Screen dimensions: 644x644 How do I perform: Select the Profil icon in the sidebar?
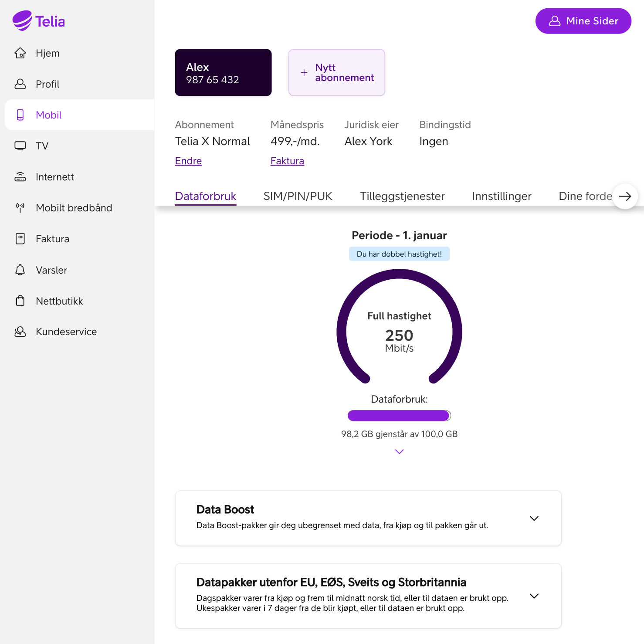[20, 84]
